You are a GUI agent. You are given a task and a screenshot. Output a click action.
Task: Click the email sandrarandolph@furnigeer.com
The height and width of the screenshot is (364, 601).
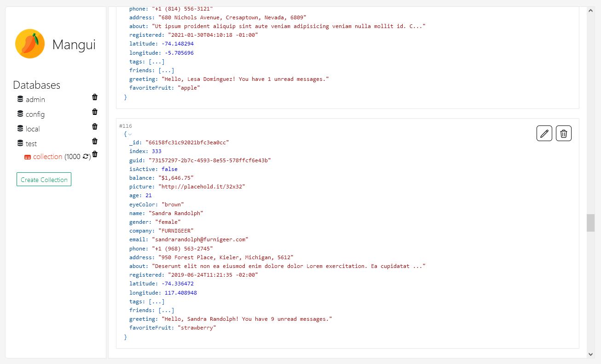200,239
